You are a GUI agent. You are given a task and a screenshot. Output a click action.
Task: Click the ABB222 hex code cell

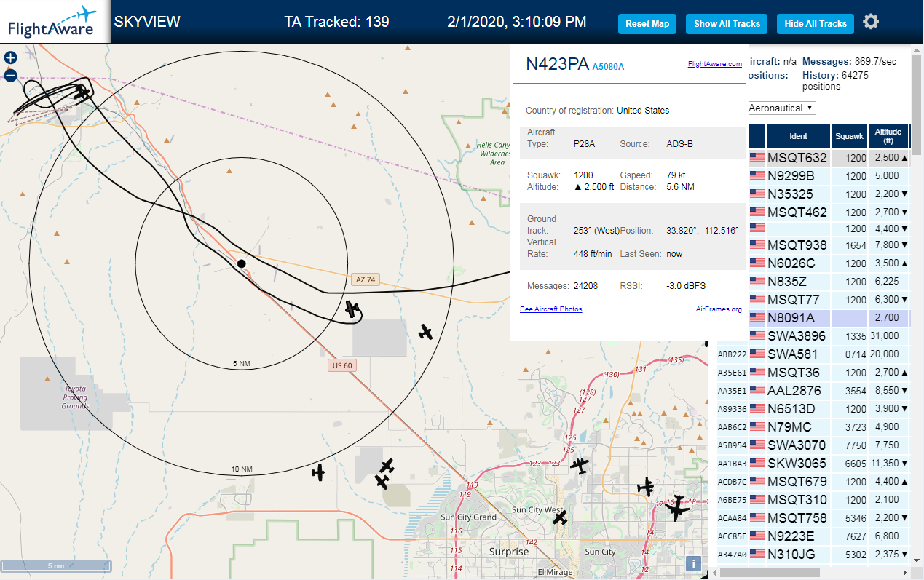point(732,354)
